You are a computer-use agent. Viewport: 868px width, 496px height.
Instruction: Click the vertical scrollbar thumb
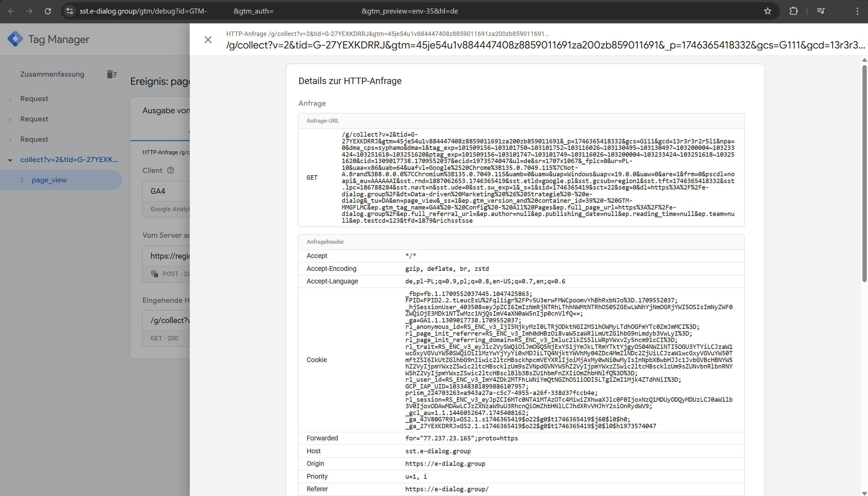[864, 174]
